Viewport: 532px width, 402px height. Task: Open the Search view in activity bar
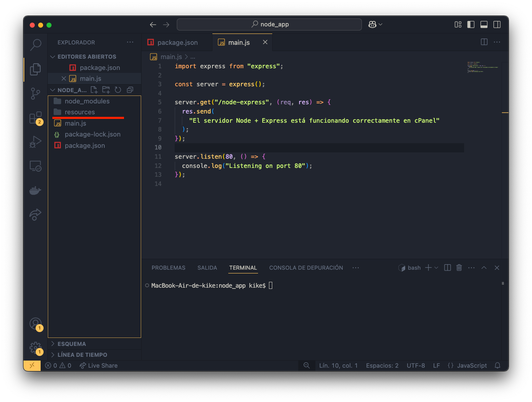[36, 44]
